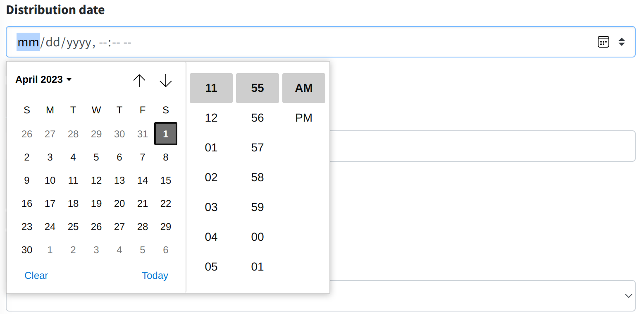This screenshot has width=644, height=314.
Task: Click the up-down spinner arrows in date field
Action: pyautogui.click(x=622, y=42)
